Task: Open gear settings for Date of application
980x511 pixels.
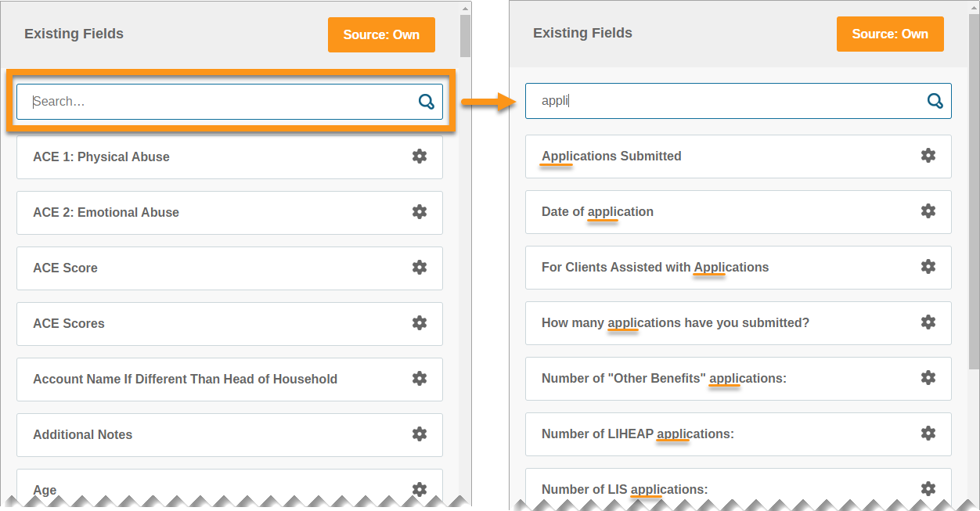Action: click(x=928, y=211)
